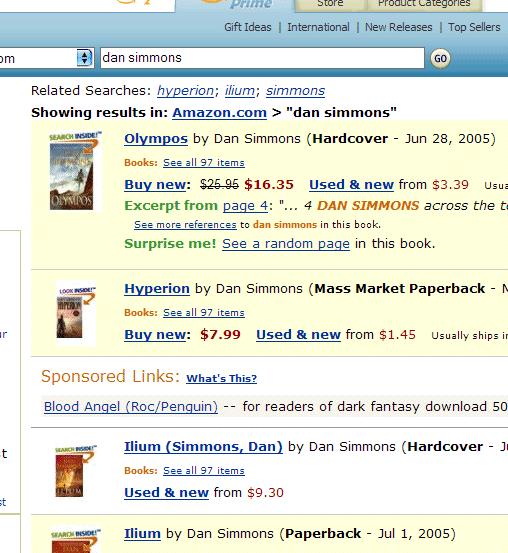Open the Top Sellers navigation item

[474, 27]
